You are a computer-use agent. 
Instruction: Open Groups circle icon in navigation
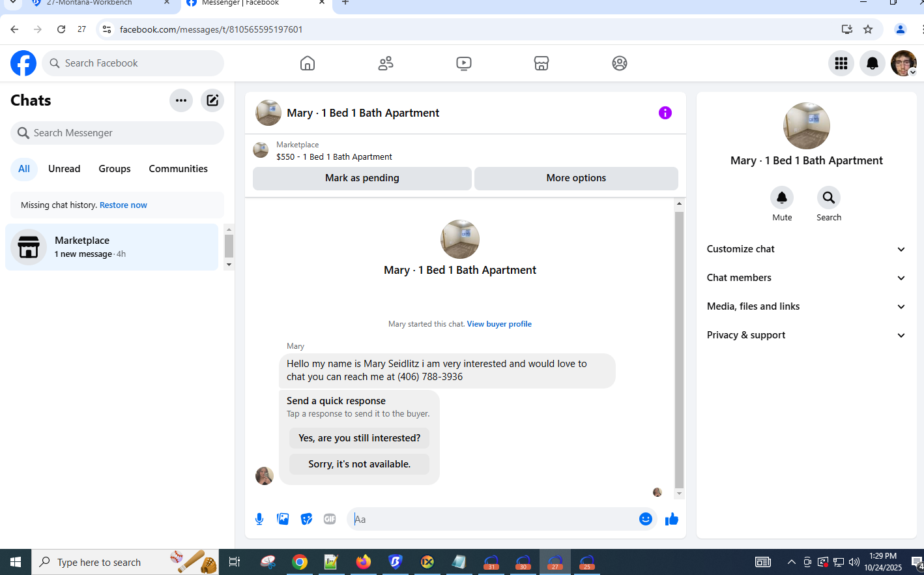[x=620, y=63]
